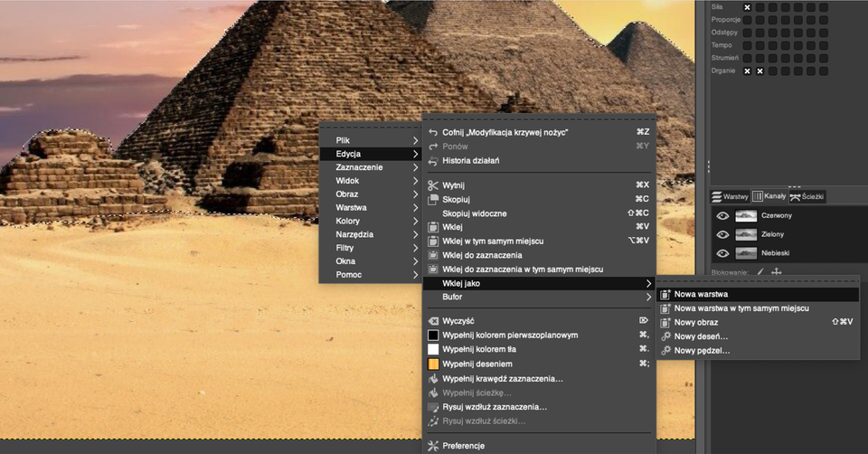Click the Niebieski channel thumbnail
The width and height of the screenshot is (868, 454).
click(x=746, y=253)
